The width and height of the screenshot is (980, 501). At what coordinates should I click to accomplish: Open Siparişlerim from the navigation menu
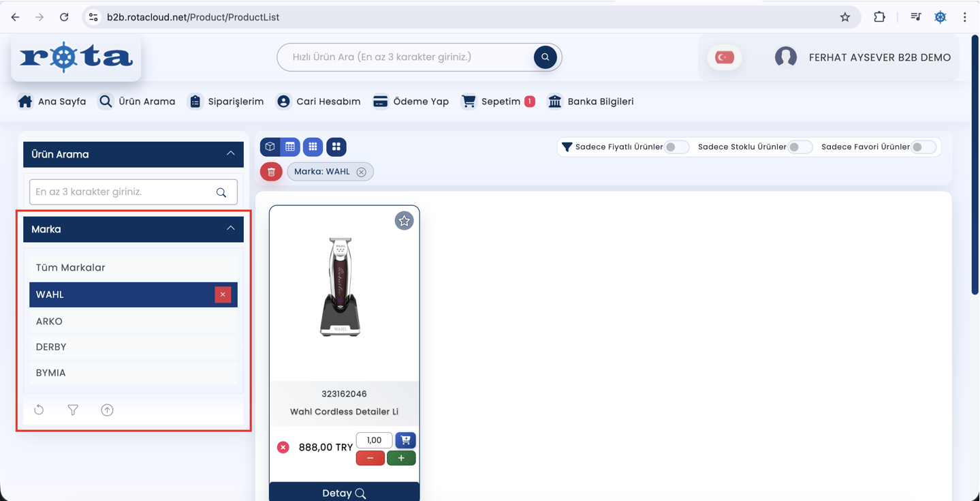point(225,102)
